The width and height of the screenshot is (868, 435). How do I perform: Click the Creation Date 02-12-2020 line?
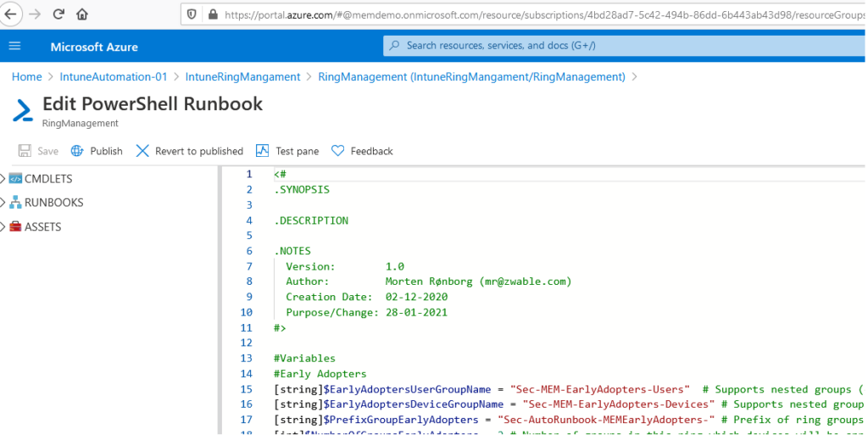(x=366, y=297)
